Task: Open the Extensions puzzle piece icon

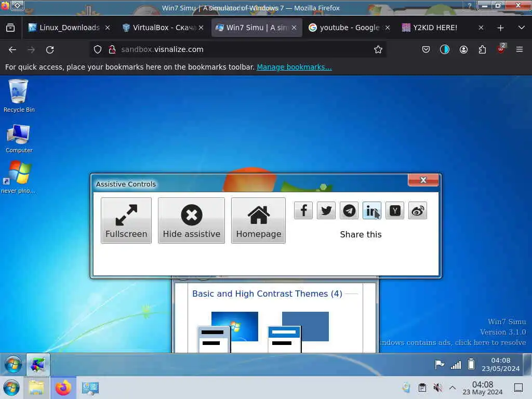Action: click(x=482, y=50)
